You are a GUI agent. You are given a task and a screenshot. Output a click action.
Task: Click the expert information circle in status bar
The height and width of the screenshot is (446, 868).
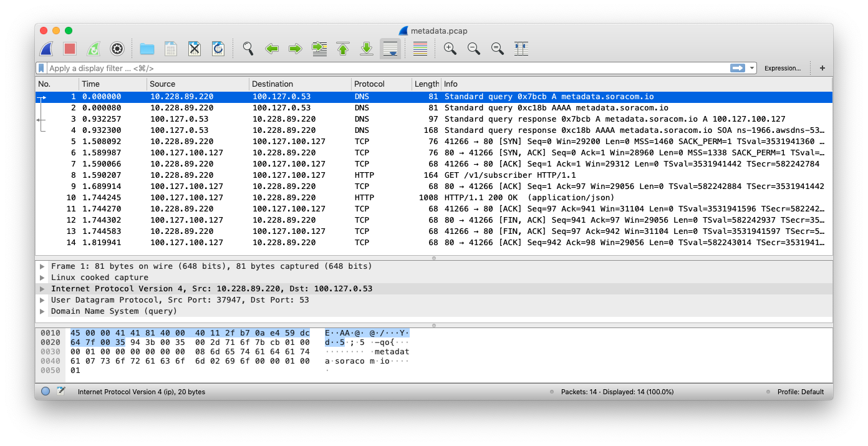tap(46, 392)
